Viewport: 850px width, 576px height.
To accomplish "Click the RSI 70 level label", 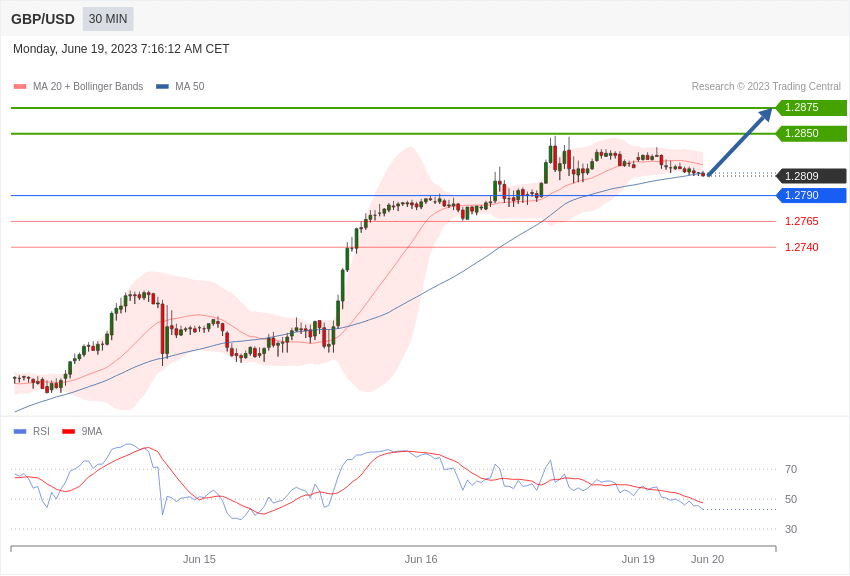I will [791, 469].
